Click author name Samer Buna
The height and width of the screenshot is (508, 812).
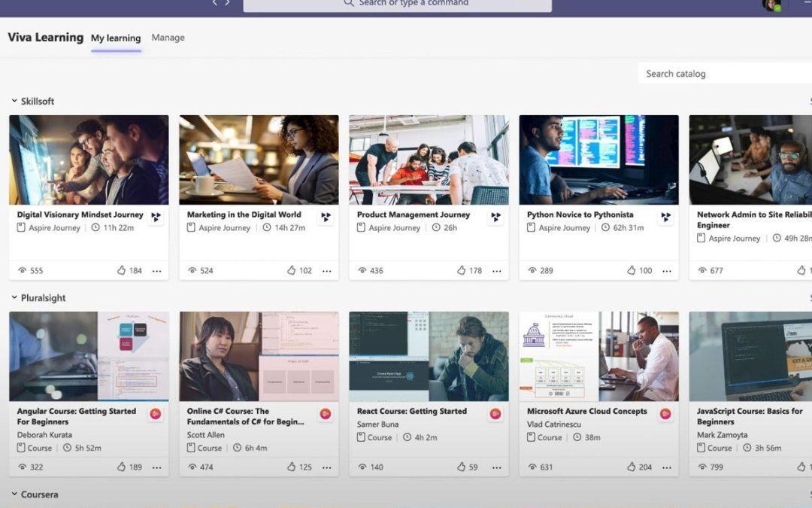[x=377, y=424]
